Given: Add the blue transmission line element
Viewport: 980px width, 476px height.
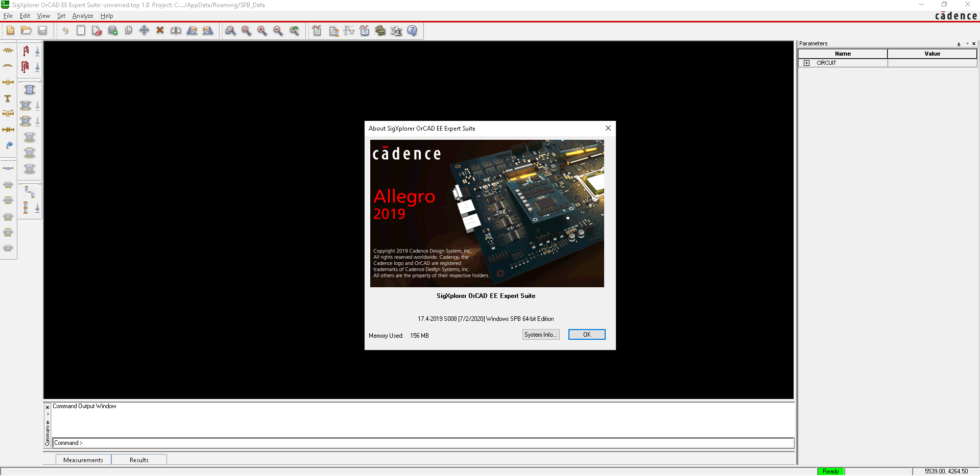Looking at the screenshot, I should pos(8,168).
